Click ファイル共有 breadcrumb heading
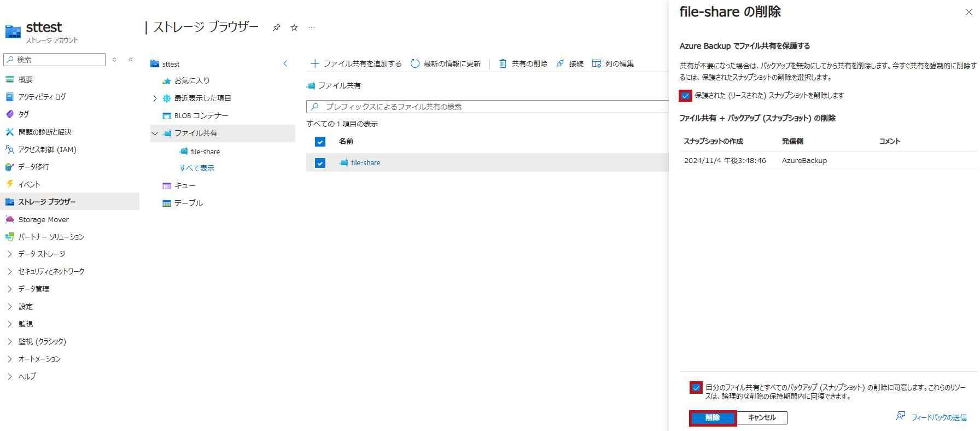This screenshot has width=980, height=431. pyautogui.click(x=339, y=86)
